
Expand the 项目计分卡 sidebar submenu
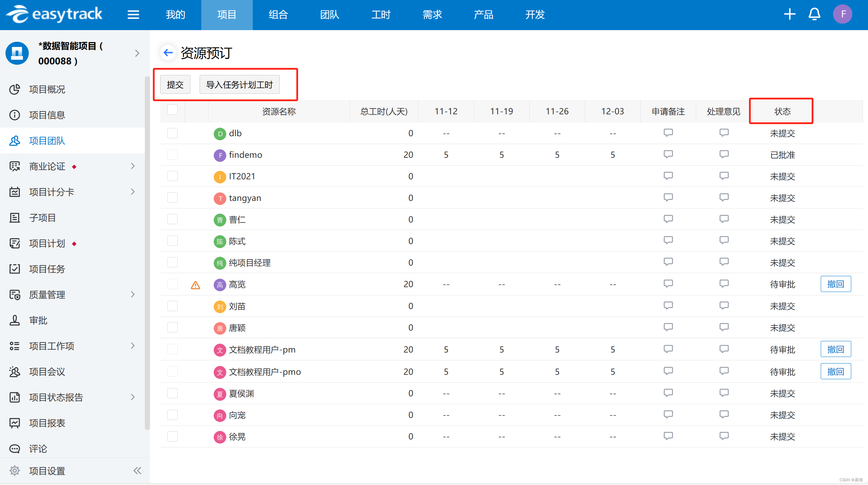pyautogui.click(x=133, y=192)
